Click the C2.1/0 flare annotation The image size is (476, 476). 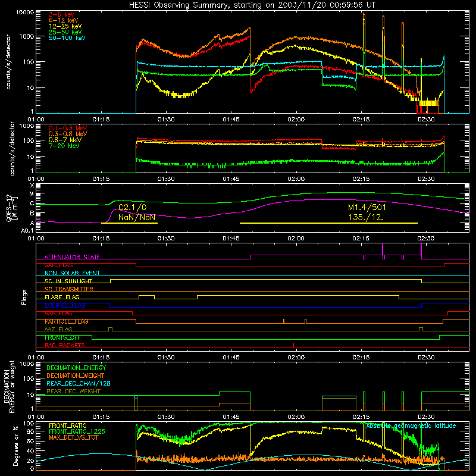coord(132,207)
